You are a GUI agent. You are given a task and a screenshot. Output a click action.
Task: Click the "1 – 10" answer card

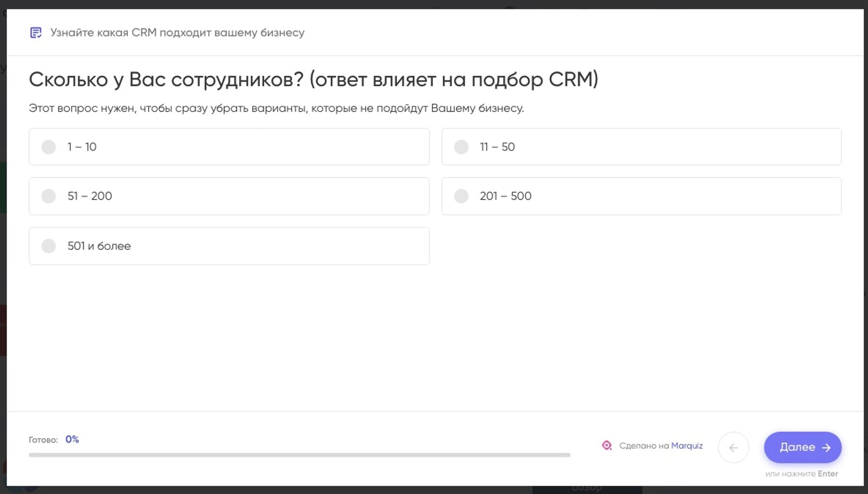(x=229, y=147)
